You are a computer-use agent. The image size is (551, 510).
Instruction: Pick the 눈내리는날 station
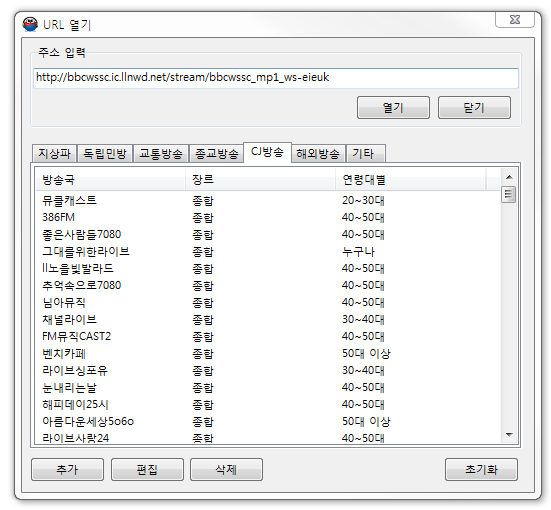point(268,387)
